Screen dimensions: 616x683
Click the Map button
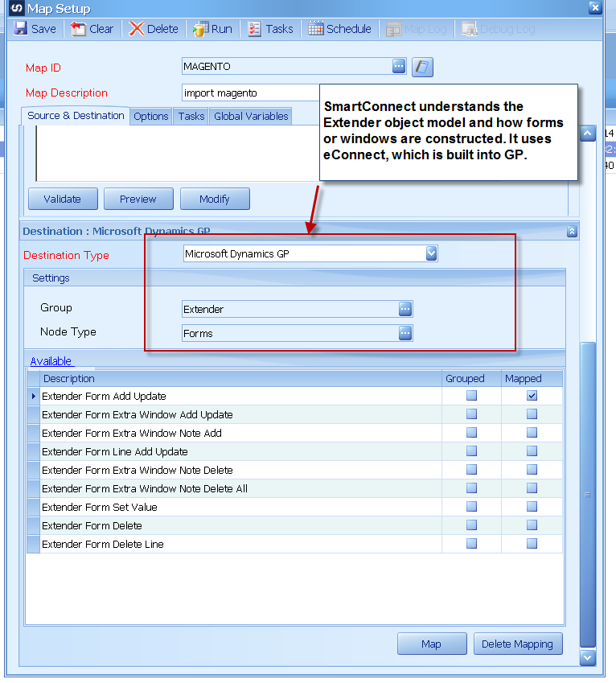click(431, 644)
